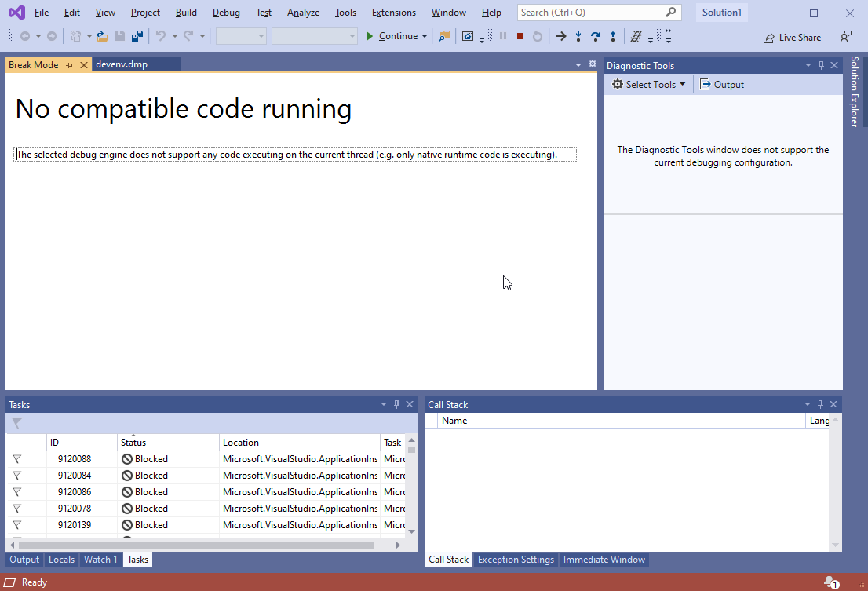Click the Live Share button
The image size is (868, 591).
(x=792, y=38)
